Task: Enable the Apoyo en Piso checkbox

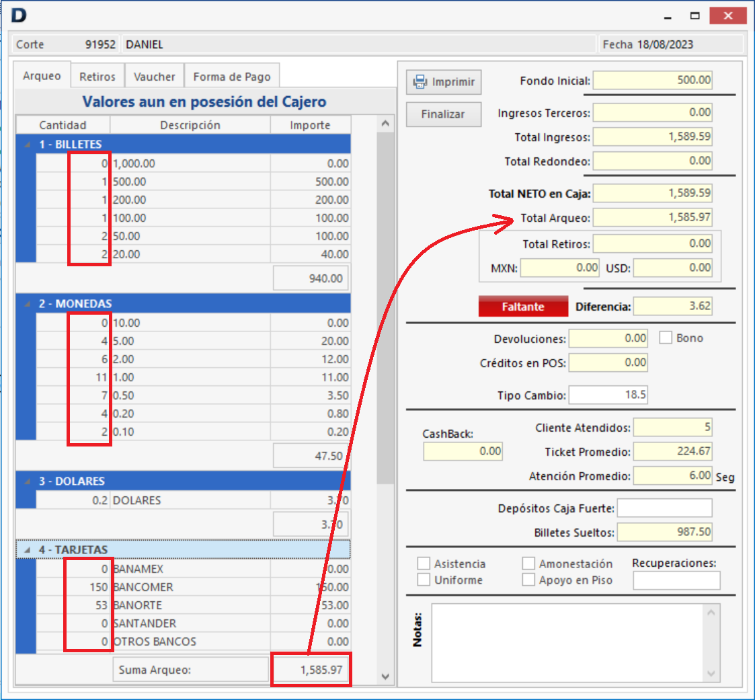Action: click(x=528, y=580)
